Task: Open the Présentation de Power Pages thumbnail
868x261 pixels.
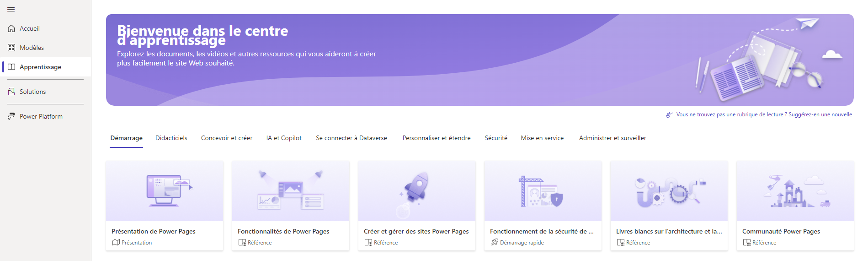Action: pos(165,191)
